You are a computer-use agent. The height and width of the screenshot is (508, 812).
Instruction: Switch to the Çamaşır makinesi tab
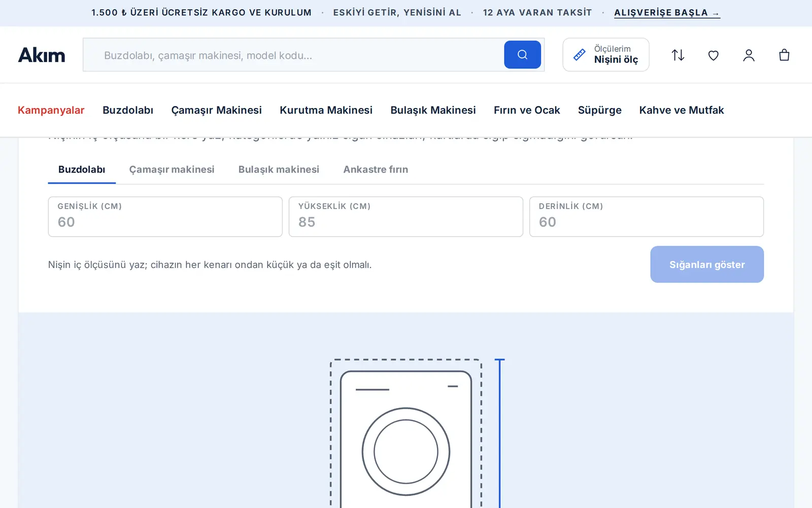click(172, 170)
